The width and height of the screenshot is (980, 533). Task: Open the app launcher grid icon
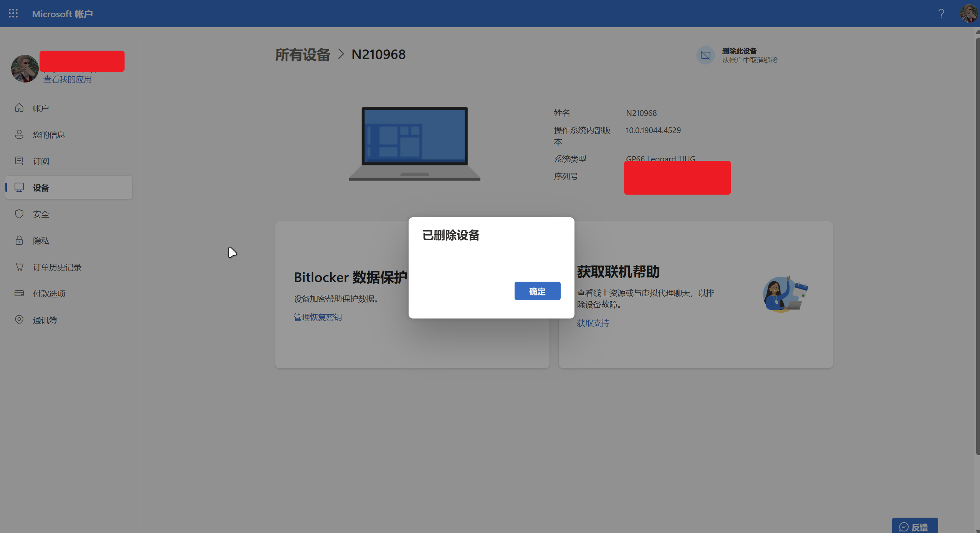pyautogui.click(x=13, y=13)
